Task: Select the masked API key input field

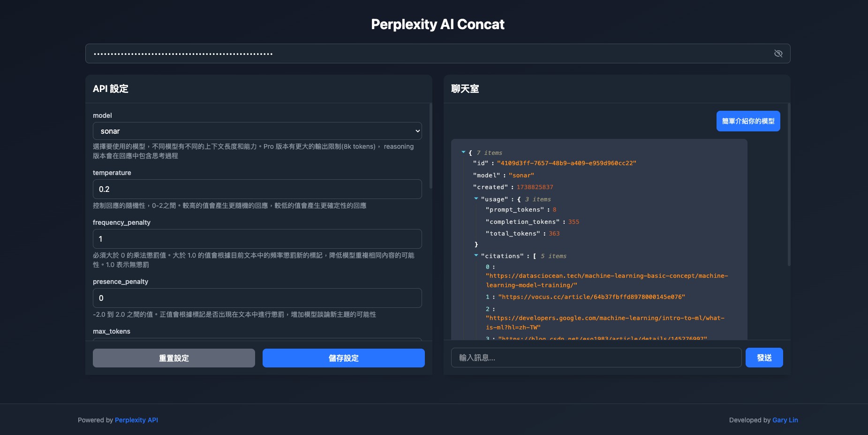Action: [375, 53]
